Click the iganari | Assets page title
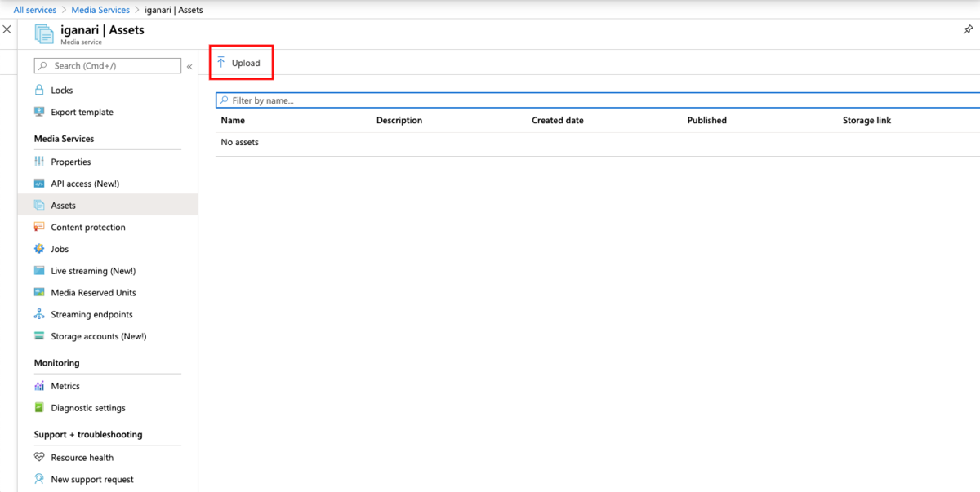 pos(102,30)
